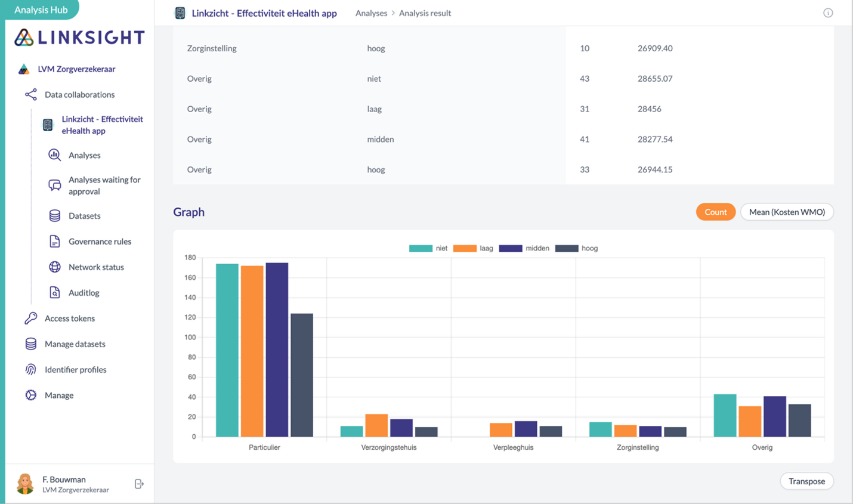This screenshot has width=853, height=504.
Task: Click the logout icon beside F. Bouwman
Action: click(x=139, y=484)
